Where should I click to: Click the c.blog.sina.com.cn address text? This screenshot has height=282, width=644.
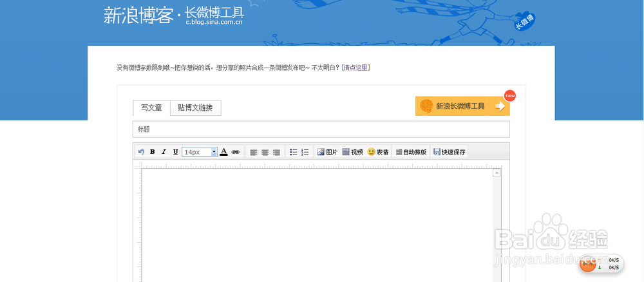coord(214,23)
